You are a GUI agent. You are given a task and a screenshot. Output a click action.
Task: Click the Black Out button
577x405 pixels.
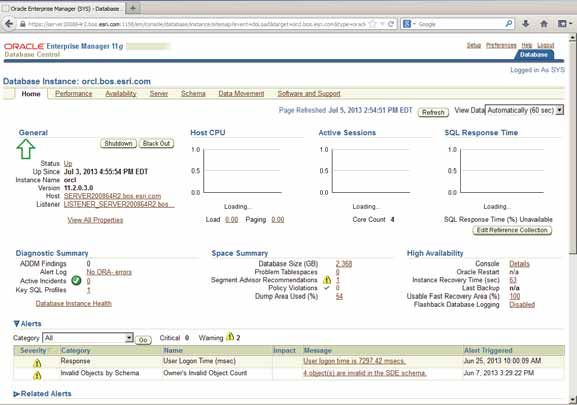[157, 143]
